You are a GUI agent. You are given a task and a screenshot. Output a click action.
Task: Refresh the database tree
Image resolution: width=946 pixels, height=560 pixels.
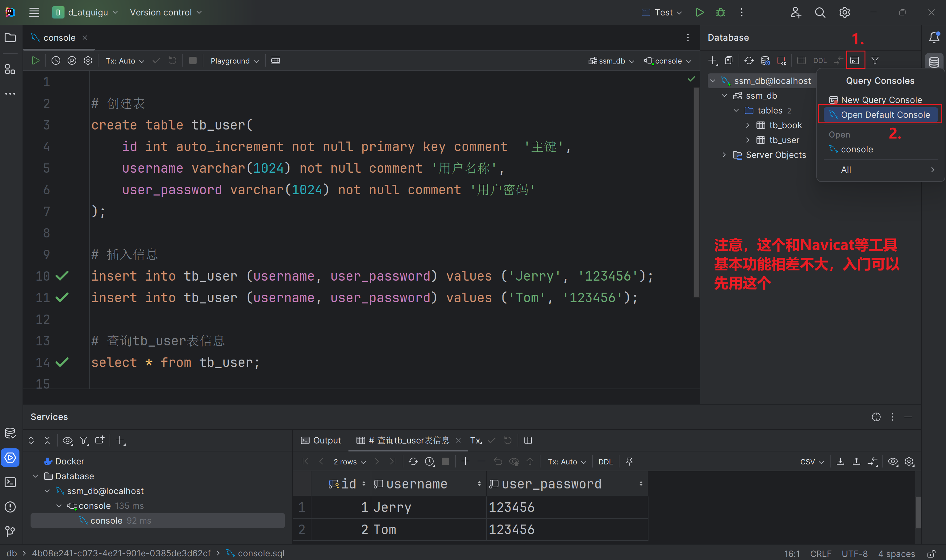point(749,60)
